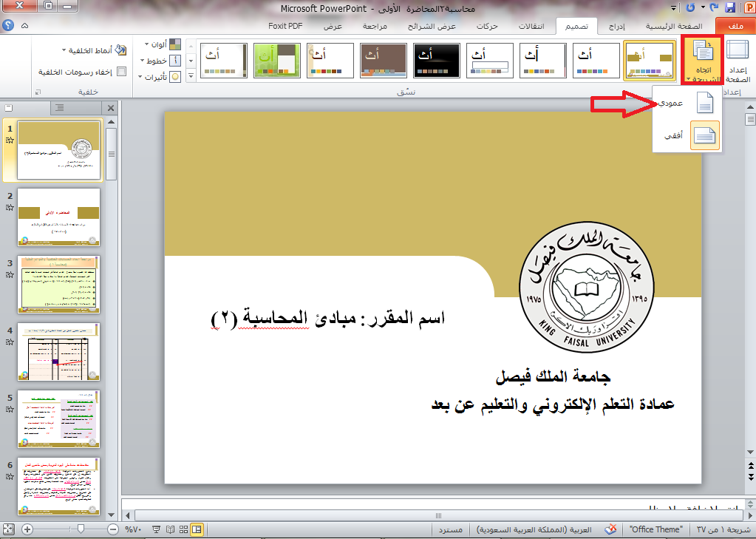
Task: Open the File (ملف) tab
Action: 736,26
